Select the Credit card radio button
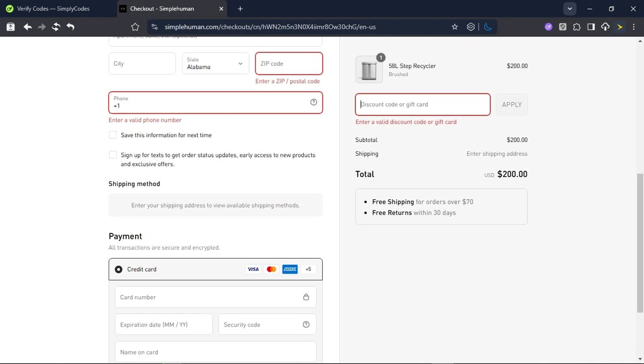This screenshot has width=644, height=364. coord(118,269)
